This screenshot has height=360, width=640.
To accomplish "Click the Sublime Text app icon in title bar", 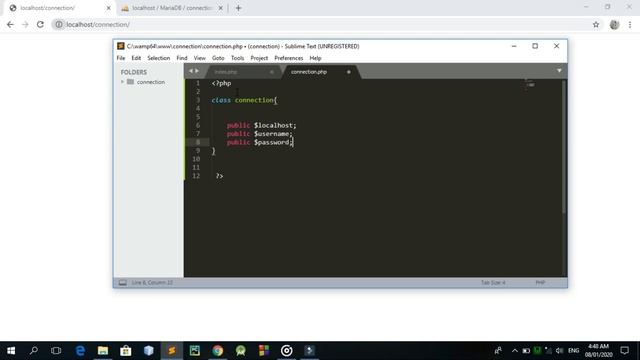I will pyautogui.click(x=120, y=46).
